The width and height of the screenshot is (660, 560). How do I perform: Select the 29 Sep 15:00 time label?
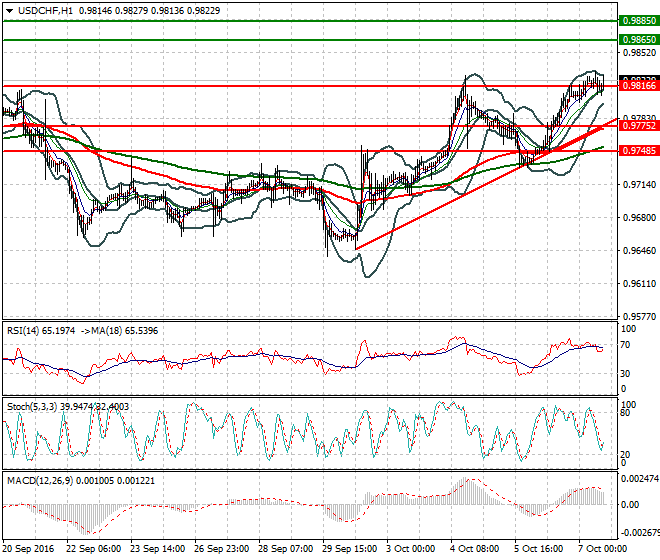pyautogui.click(x=349, y=549)
